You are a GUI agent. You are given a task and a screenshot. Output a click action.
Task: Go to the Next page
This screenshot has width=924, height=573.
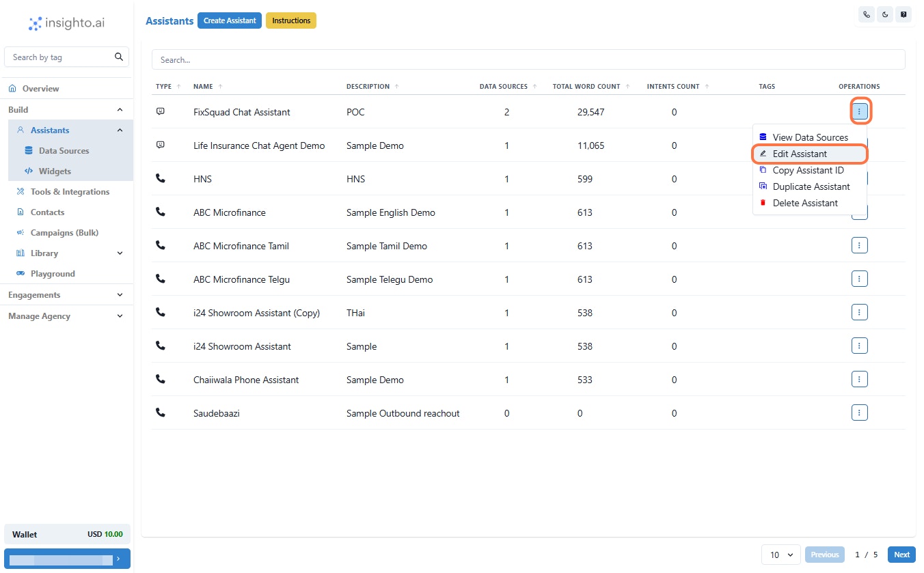[901, 555]
